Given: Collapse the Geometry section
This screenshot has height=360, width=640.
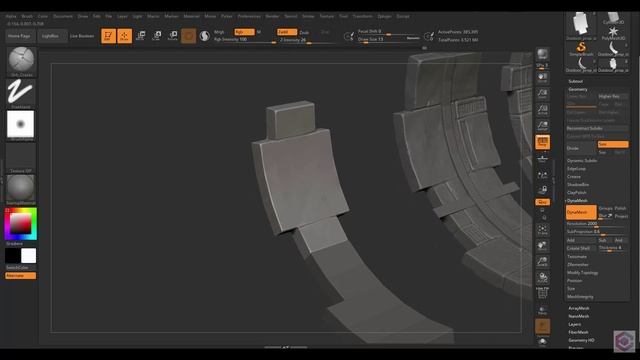Looking at the screenshot, I should (578, 89).
